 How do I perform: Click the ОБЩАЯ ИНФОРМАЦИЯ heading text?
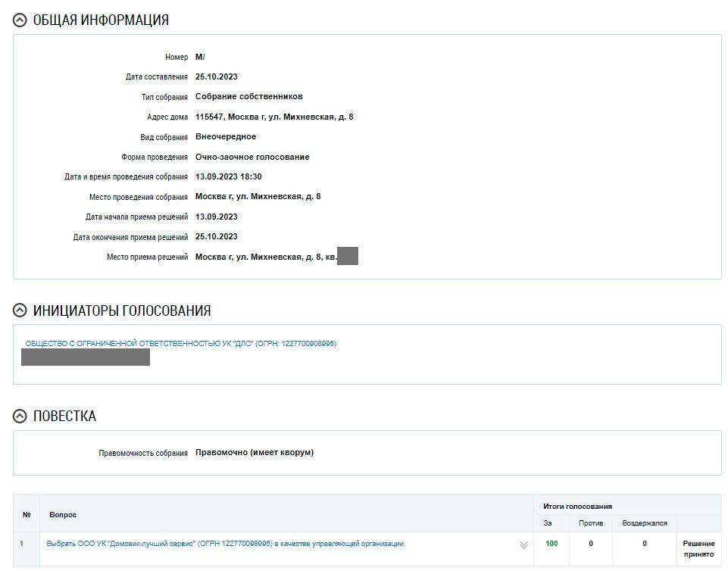point(101,20)
